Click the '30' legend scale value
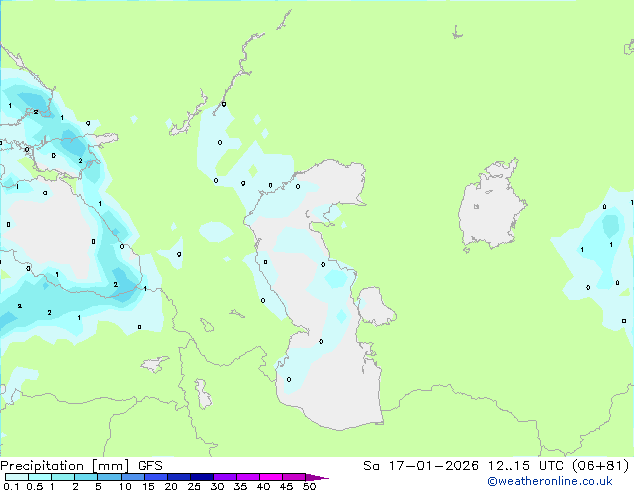 coord(217,486)
